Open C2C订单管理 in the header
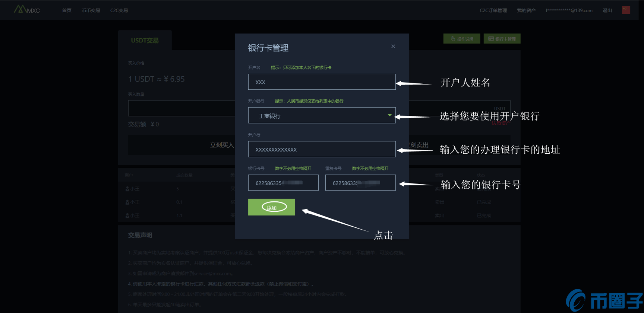 (493, 10)
